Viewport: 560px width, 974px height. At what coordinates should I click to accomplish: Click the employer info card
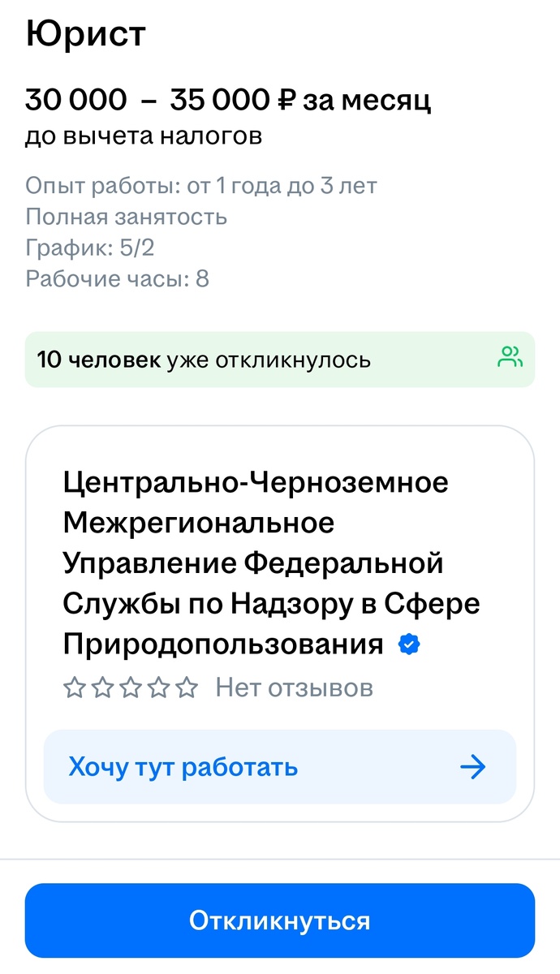coord(280,617)
